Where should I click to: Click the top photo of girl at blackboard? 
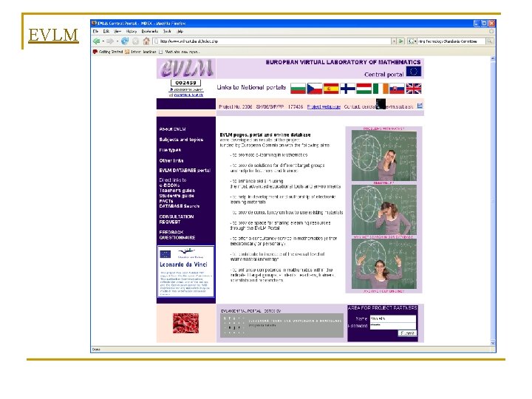point(383,156)
